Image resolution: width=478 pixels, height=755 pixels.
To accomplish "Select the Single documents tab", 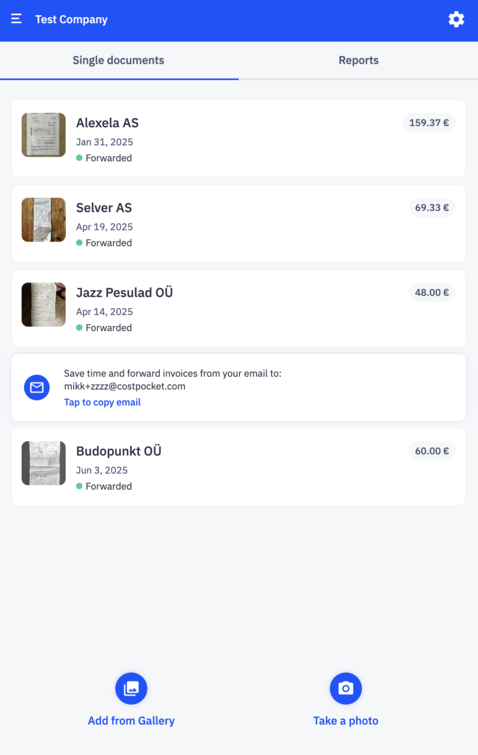I will [119, 60].
